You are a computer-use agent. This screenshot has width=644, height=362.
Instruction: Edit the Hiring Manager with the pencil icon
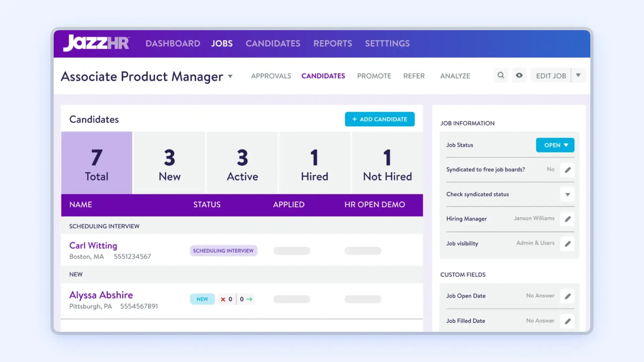click(x=568, y=219)
